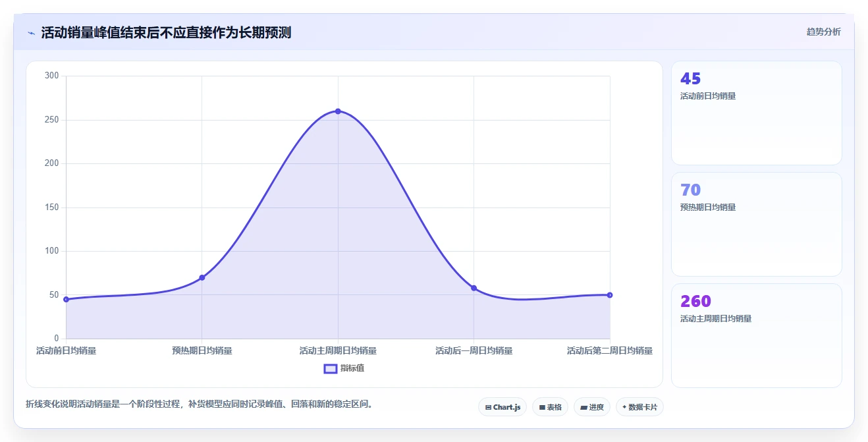
Task: Click y-axis value 50
Action: (54, 295)
